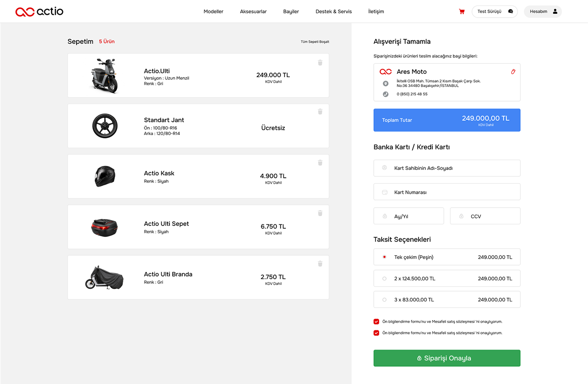
Task: Focus the Ay/Yıl expiry field
Action: pos(409,216)
